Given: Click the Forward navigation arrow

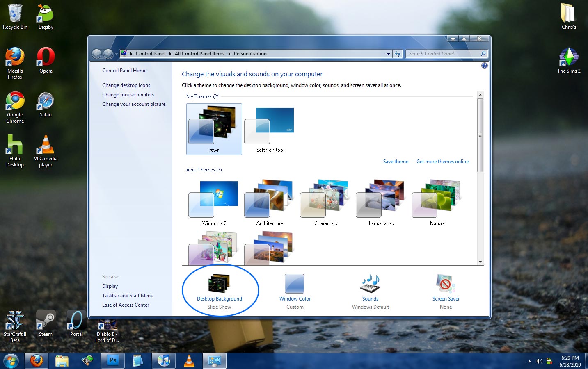Looking at the screenshot, I should tap(108, 54).
